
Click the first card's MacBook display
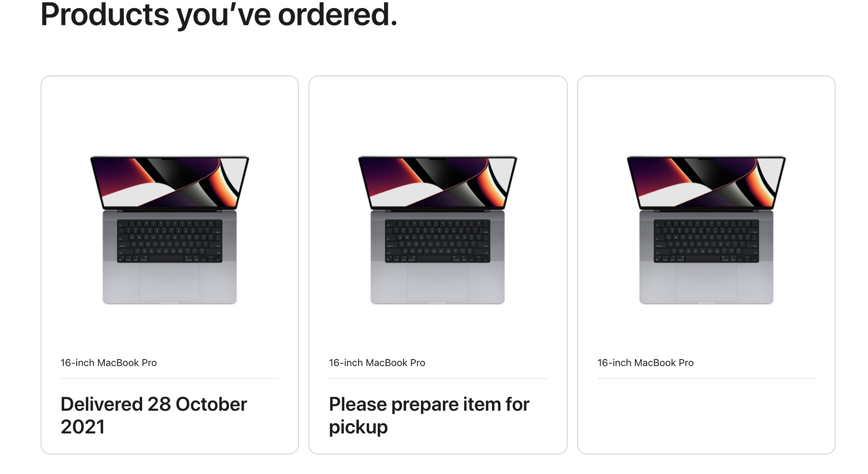170,182
